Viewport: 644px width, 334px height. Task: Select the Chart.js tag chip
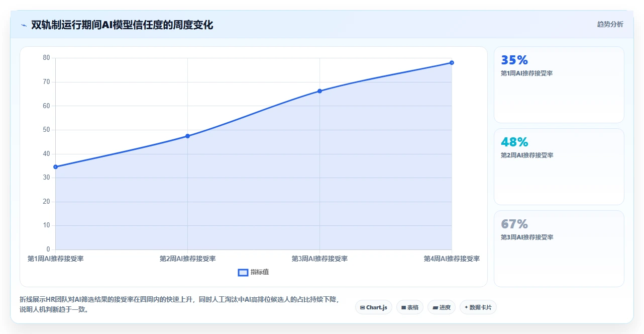coord(374,307)
